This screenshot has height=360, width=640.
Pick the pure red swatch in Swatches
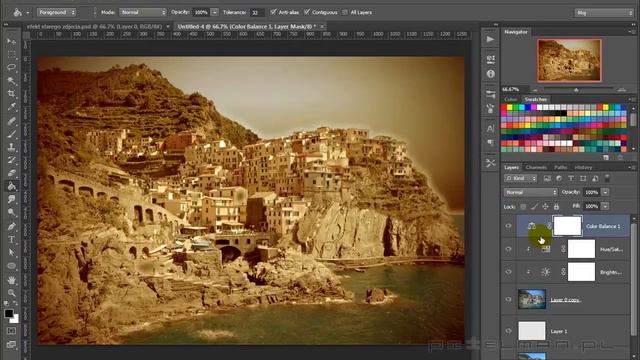click(x=504, y=107)
